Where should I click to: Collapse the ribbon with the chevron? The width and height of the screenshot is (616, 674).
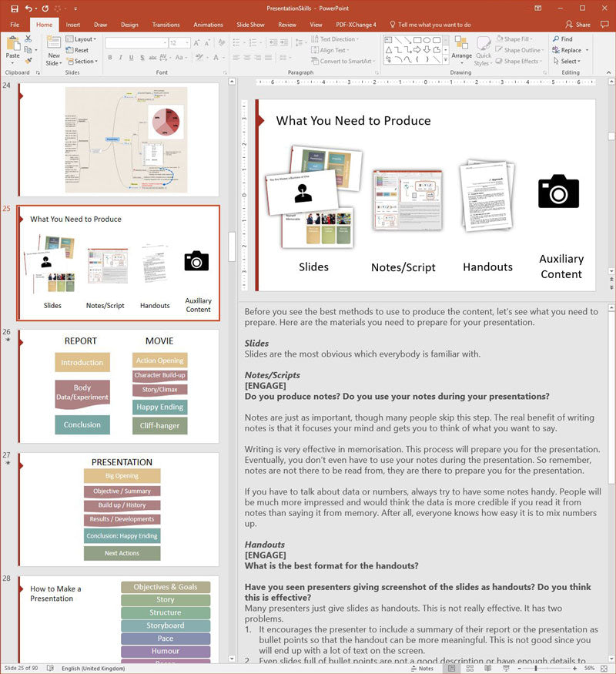coord(609,72)
